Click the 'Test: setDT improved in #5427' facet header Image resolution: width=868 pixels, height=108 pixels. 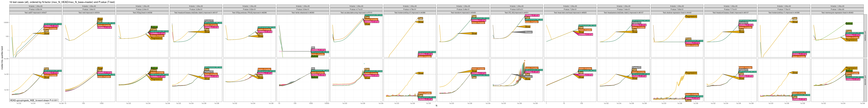tap(35, 13)
